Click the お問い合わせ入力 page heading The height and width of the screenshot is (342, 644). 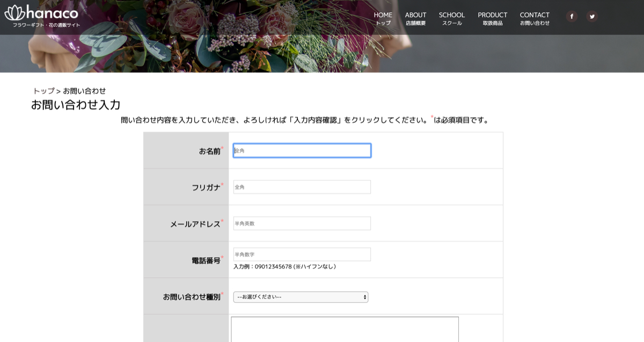(x=76, y=105)
